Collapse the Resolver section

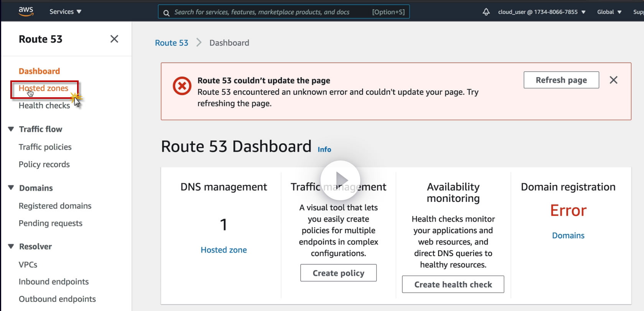point(11,247)
